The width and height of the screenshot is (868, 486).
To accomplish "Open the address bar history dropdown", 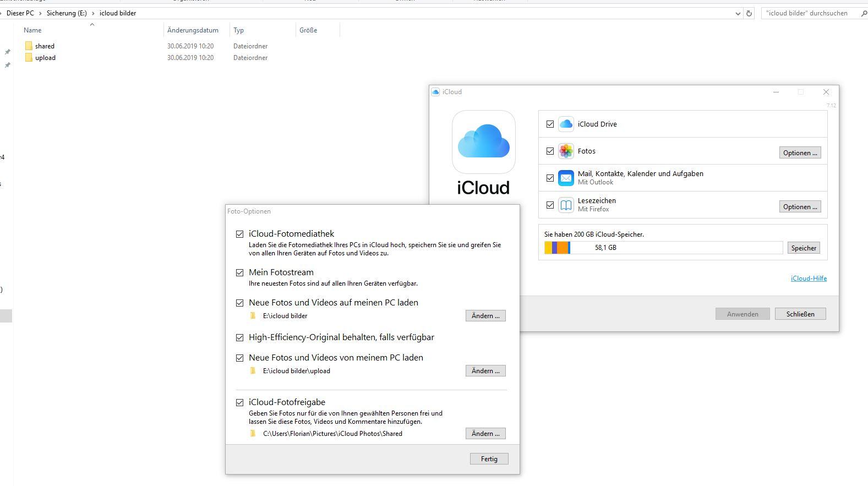I will 738,13.
